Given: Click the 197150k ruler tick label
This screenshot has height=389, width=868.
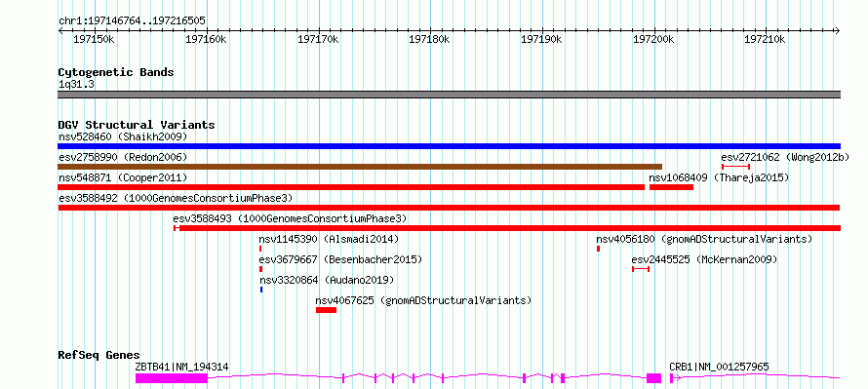Looking at the screenshot, I should tap(94, 40).
